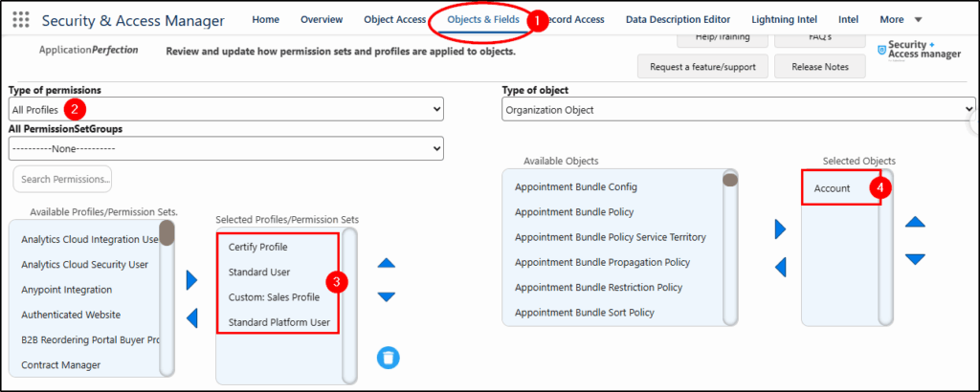Click left arrow to remove selected object
This screenshot has height=392, width=980.
pyautogui.click(x=780, y=267)
